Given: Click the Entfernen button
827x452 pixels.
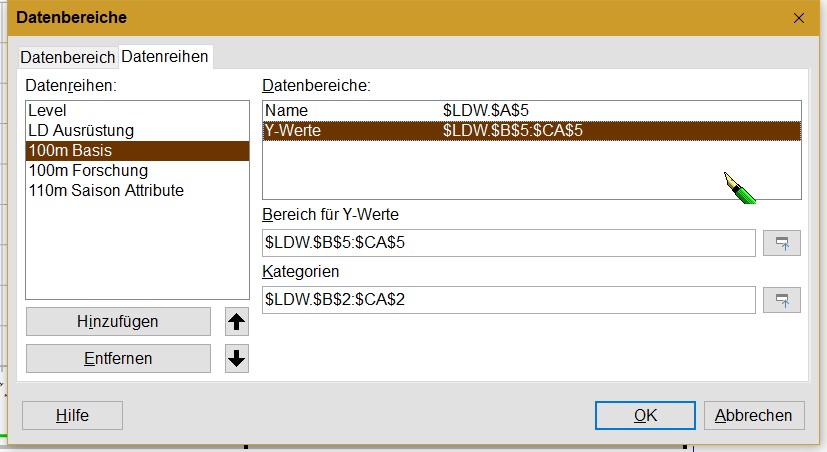Looking at the screenshot, I should pyautogui.click(x=118, y=359).
